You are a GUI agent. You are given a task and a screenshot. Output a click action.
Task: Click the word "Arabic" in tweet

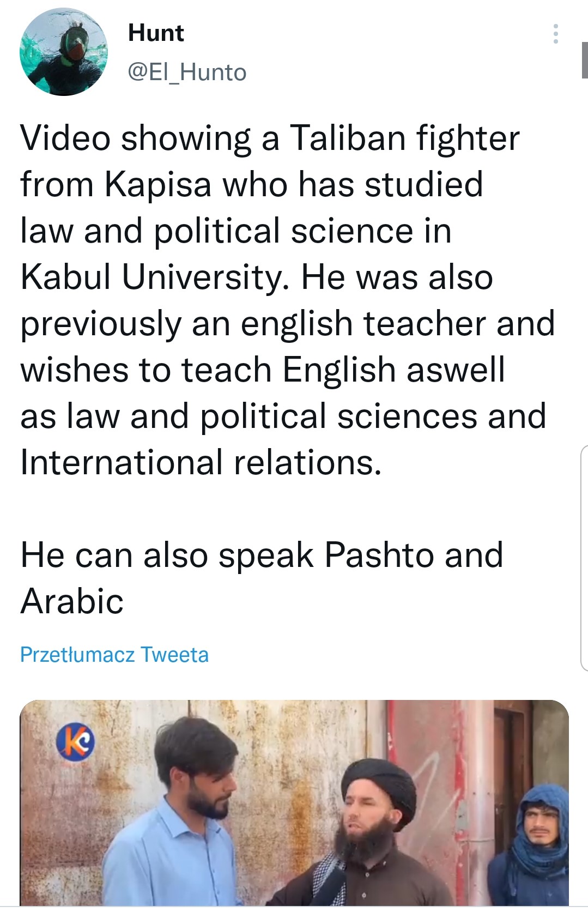pyautogui.click(x=72, y=601)
